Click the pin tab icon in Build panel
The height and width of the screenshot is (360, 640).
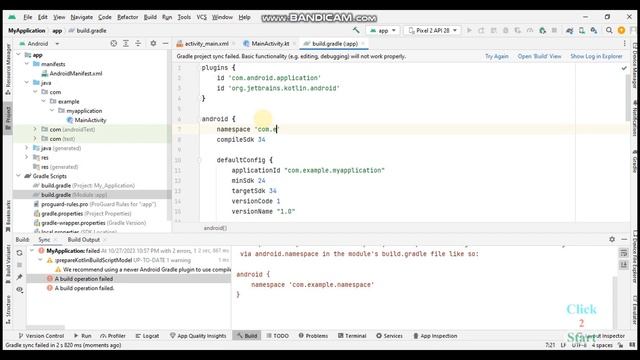pyautogui.click(x=19, y=277)
